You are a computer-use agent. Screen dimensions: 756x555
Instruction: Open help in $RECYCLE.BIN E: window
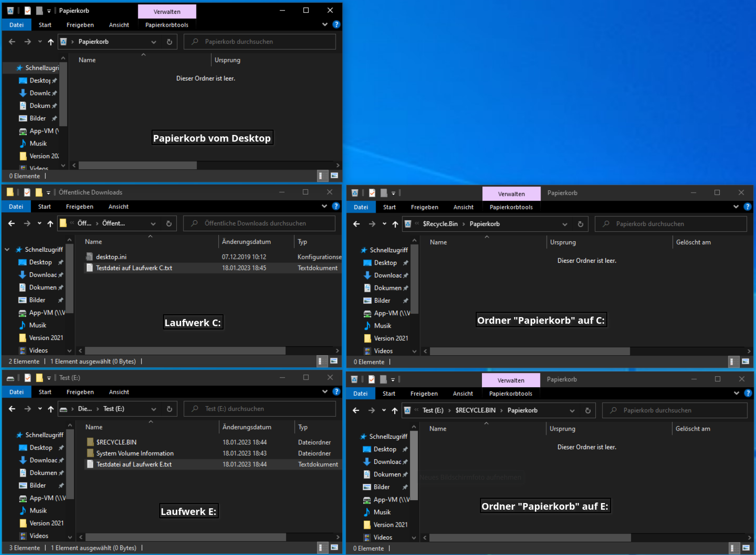click(748, 393)
